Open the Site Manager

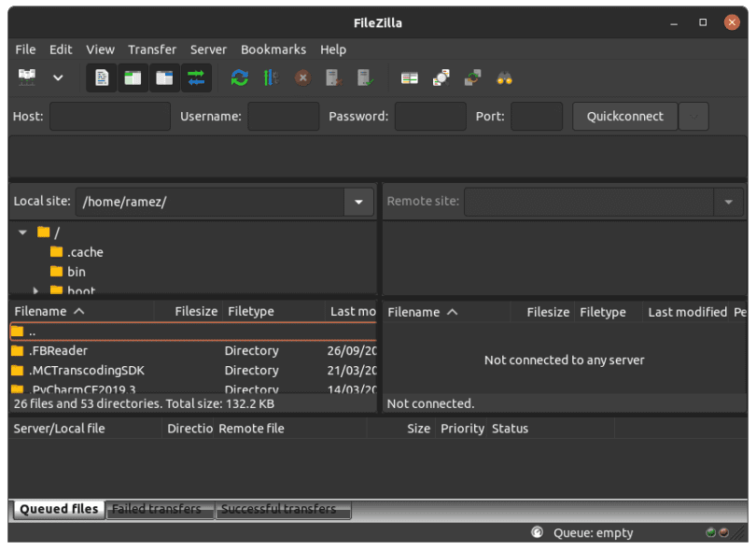click(x=28, y=78)
